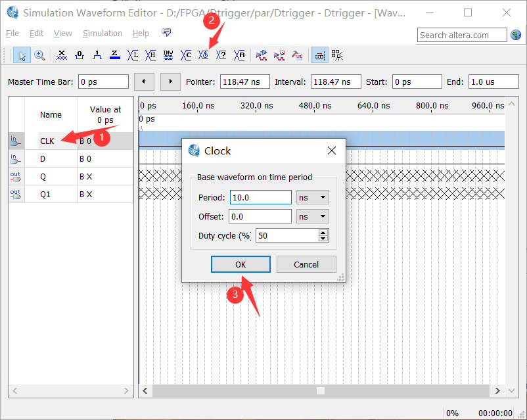Click the Duty cycle value field

click(x=286, y=235)
